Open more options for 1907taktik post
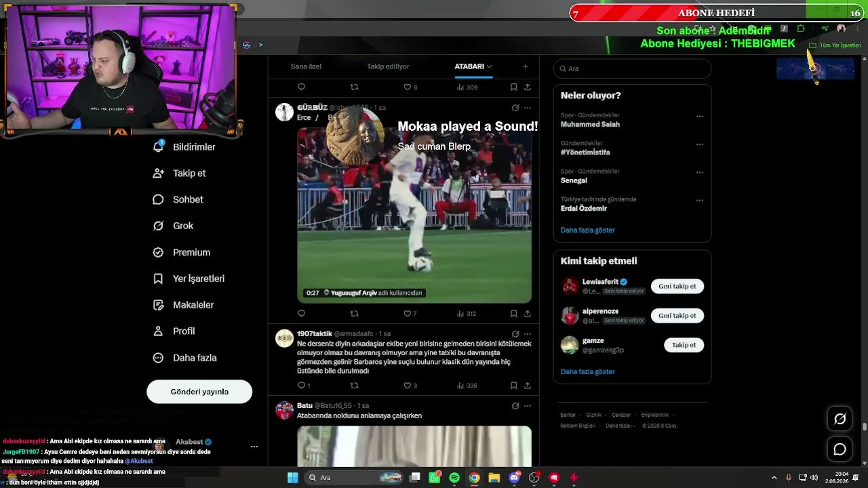 (x=528, y=333)
